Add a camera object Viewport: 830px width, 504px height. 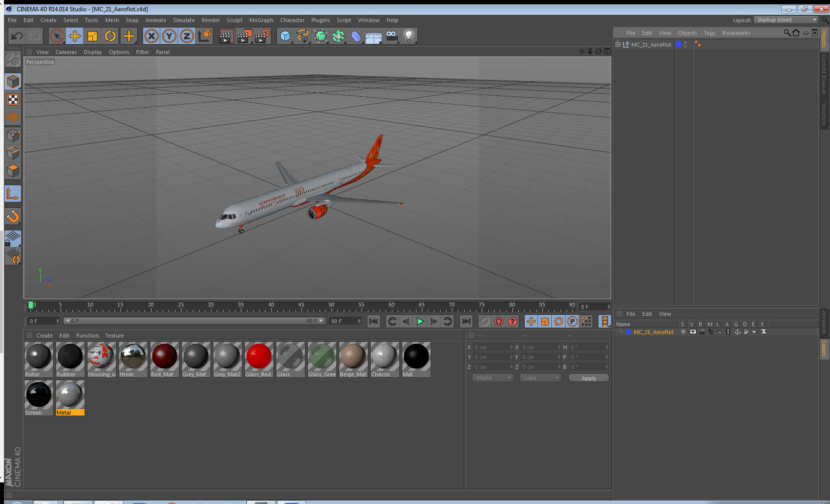click(391, 36)
